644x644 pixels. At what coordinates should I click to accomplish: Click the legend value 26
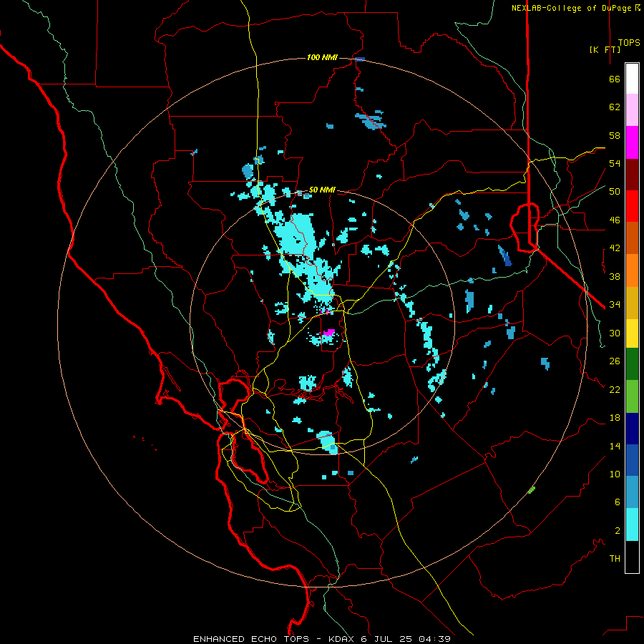[x=615, y=361]
